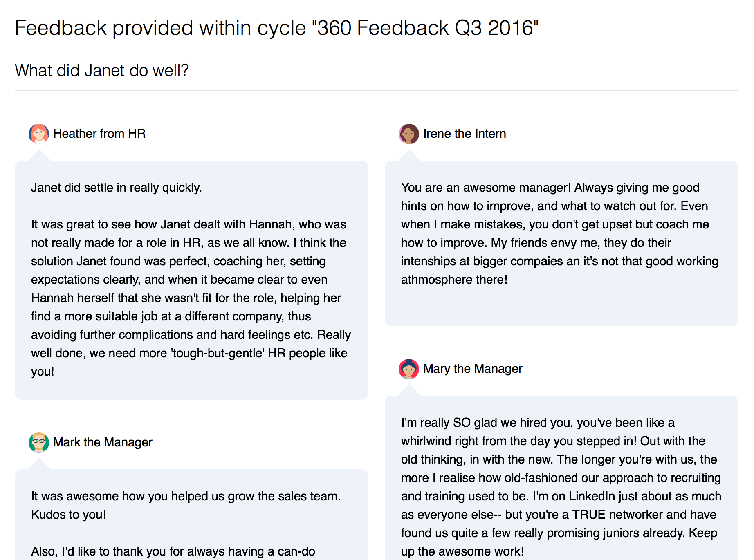Viewport: 754px width, 560px height.
Task: Click Mary's 'whirlwind' feedback bubble text
Action: tap(561, 487)
